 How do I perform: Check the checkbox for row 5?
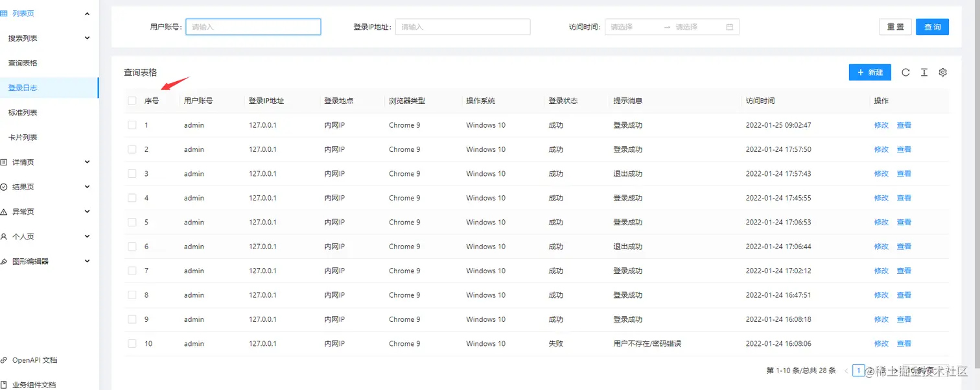coord(132,222)
